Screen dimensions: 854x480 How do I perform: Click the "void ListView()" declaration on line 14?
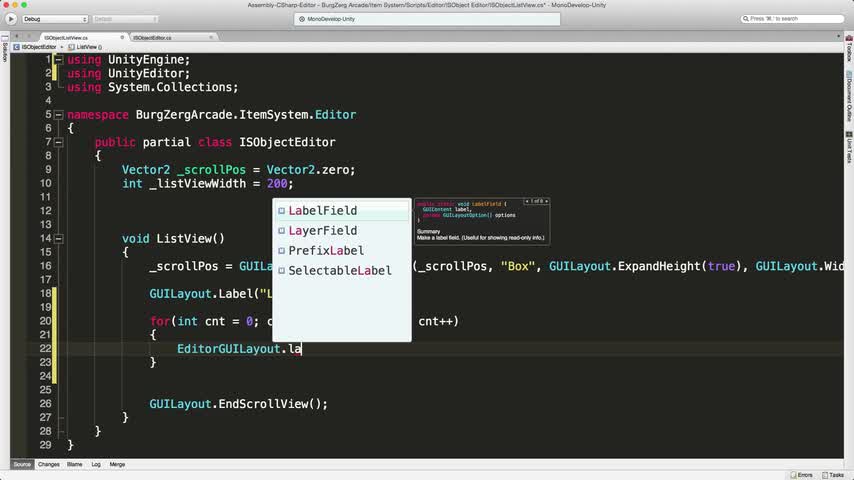pos(173,239)
